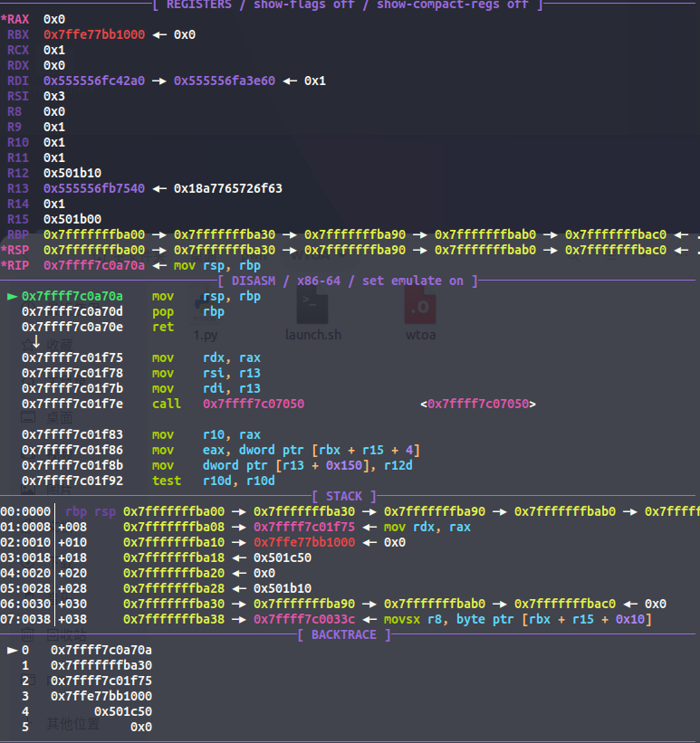Viewport: 700px width, 743px height.
Task: Select the R15 value 0x501b00
Action: [x=72, y=219]
